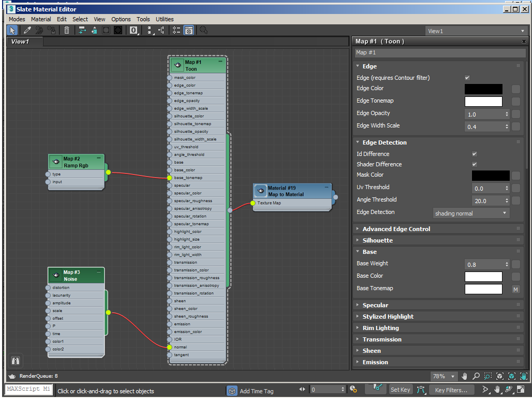532x400 pixels.
Task: Lay out children icon
Action: 161,30
